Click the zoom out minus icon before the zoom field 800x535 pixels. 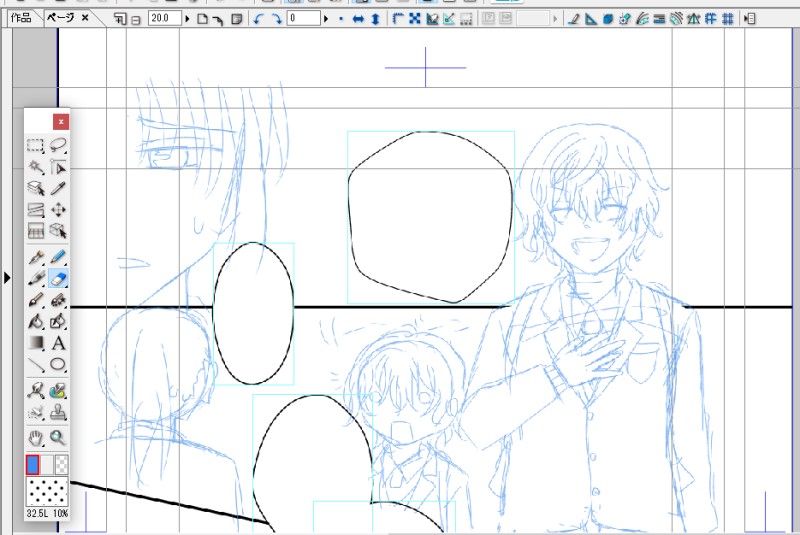click(x=136, y=20)
